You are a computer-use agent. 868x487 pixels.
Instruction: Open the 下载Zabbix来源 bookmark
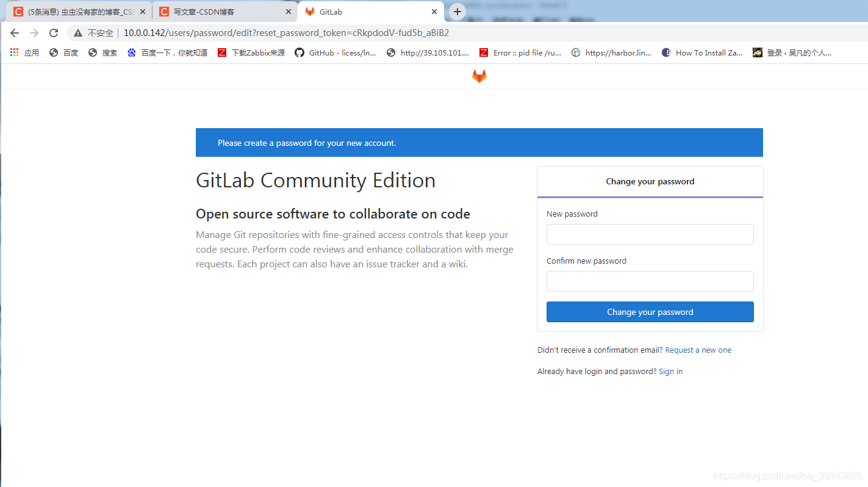[x=251, y=53]
